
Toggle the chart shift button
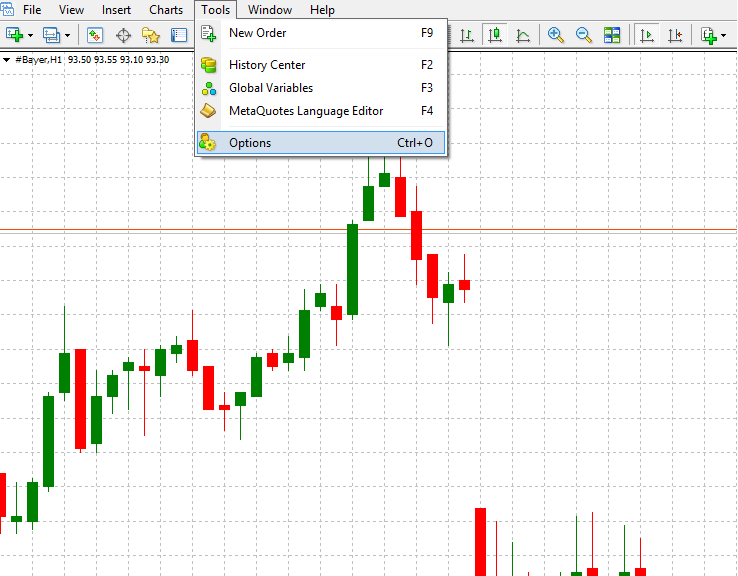click(x=676, y=36)
